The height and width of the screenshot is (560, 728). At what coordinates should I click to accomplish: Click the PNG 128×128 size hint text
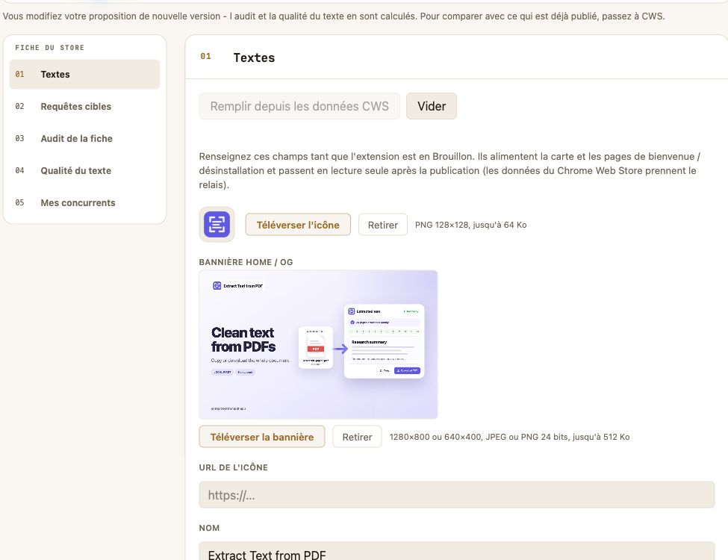click(471, 225)
